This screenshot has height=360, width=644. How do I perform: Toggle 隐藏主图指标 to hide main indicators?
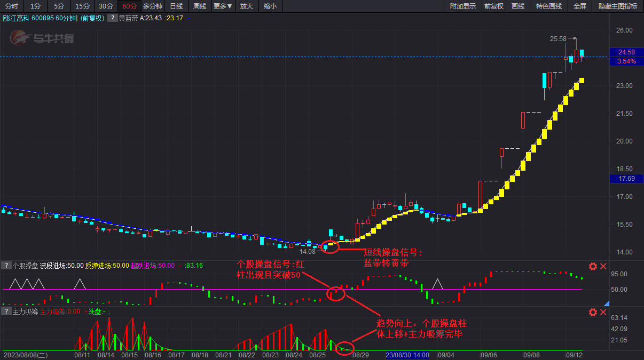618,6
